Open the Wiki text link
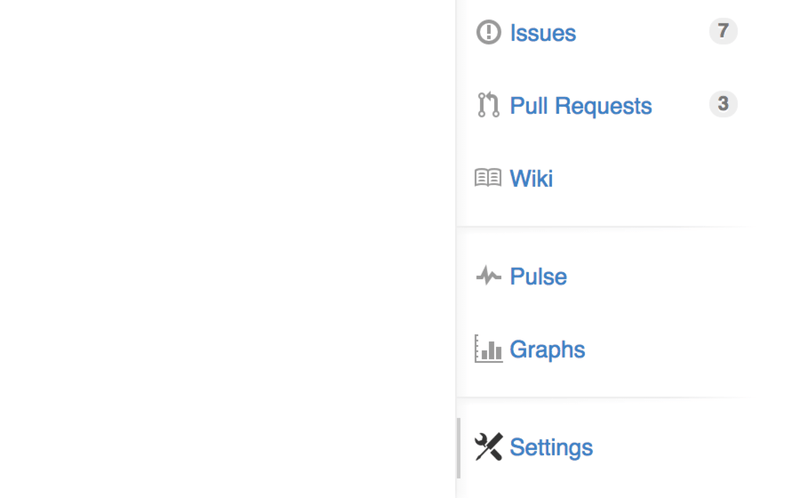Viewport: 800px width, 498px height. (x=531, y=178)
